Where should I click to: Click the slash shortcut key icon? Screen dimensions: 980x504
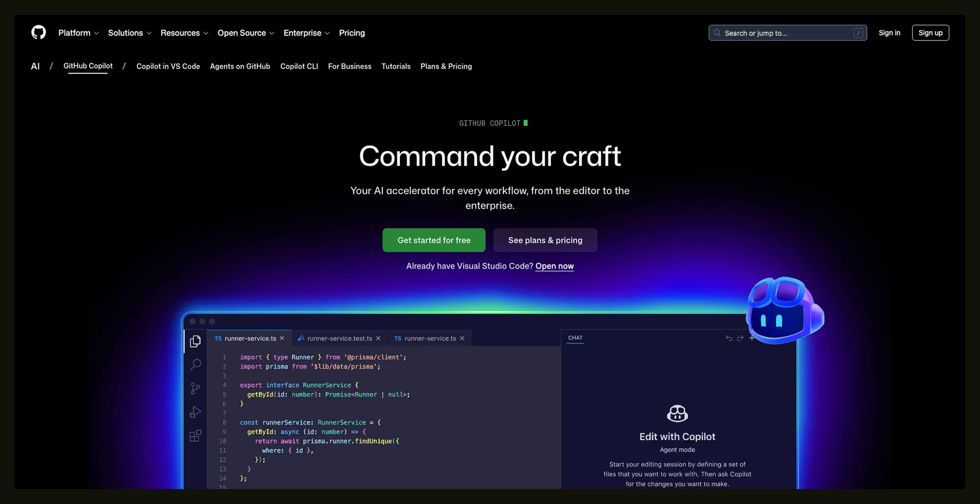tap(858, 33)
